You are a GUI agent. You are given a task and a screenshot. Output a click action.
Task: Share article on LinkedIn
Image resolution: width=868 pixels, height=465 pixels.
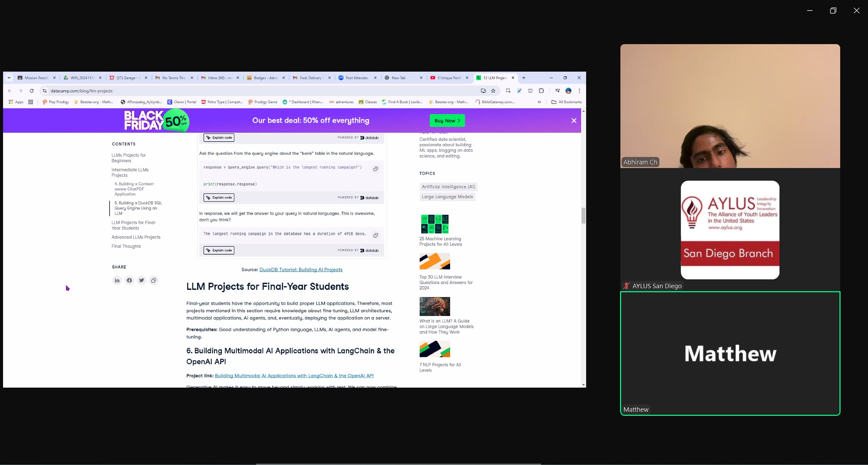117,280
